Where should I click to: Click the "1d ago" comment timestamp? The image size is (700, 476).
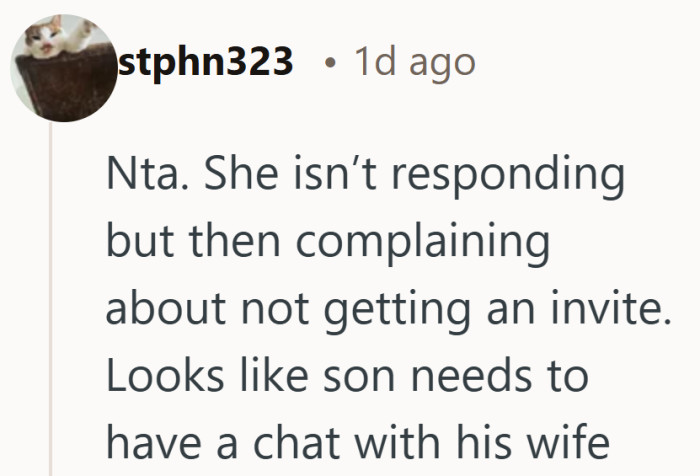point(414,63)
